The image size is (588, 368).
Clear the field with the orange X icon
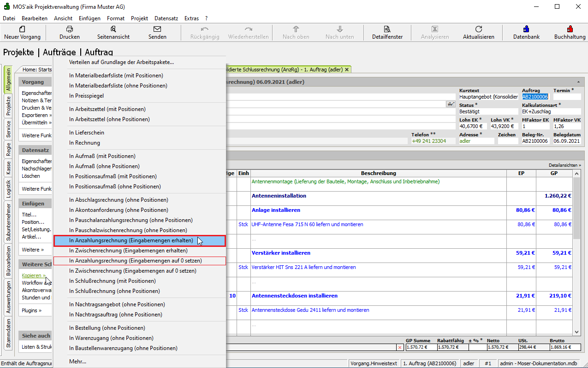pyautogui.click(x=399, y=347)
